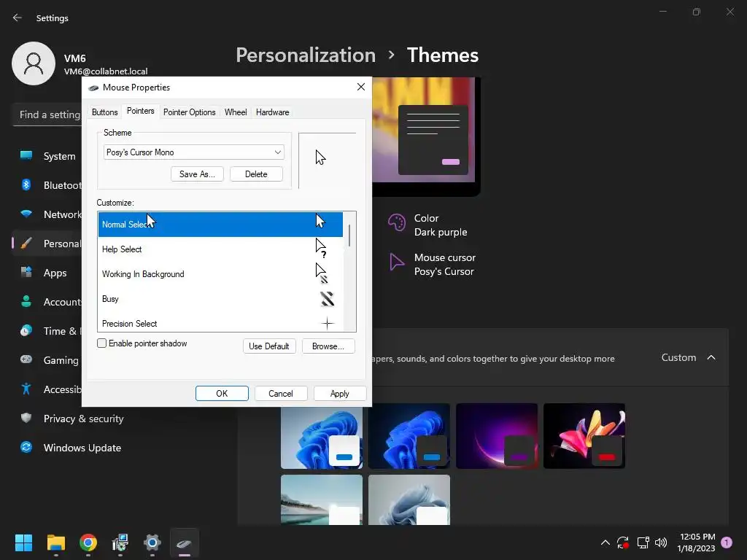The height and width of the screenshot is (560, 747).
Task: Click the Network wifi icon in sidebar
Action: point(26,214)
